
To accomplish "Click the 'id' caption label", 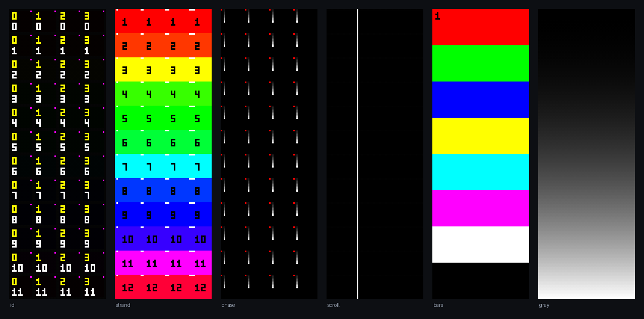I will (12, 305).
